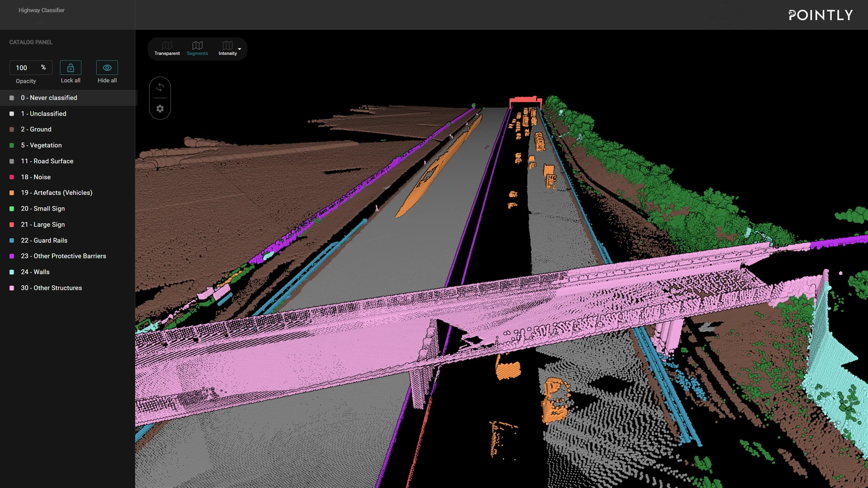Image resolution: width=868 pixels, height=488 pixels.
Task: Select the 1 - Unclassified class
Action: click(x=69, y=114)
